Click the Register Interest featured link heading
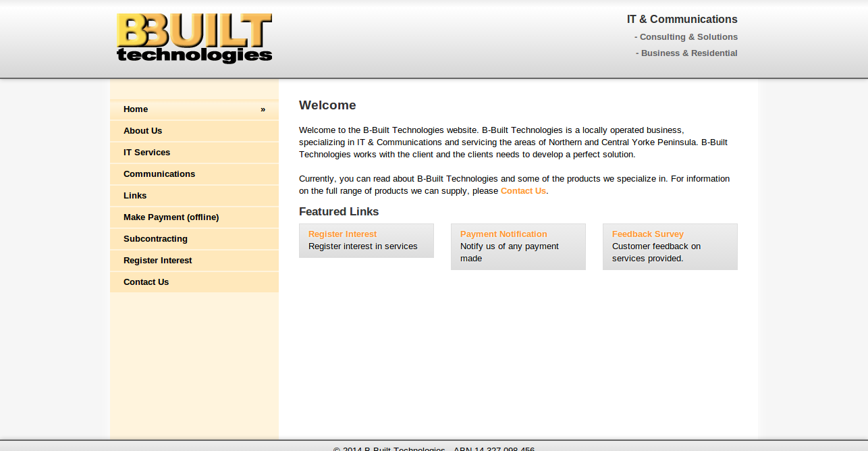 coord(342,234)
